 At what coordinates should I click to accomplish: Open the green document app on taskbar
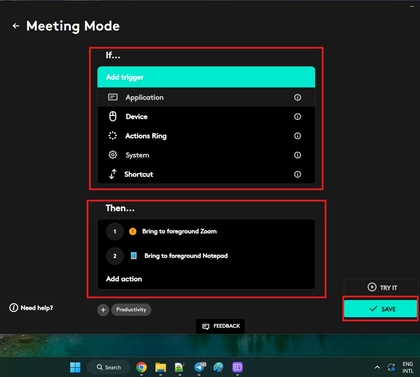coord(180,367)
